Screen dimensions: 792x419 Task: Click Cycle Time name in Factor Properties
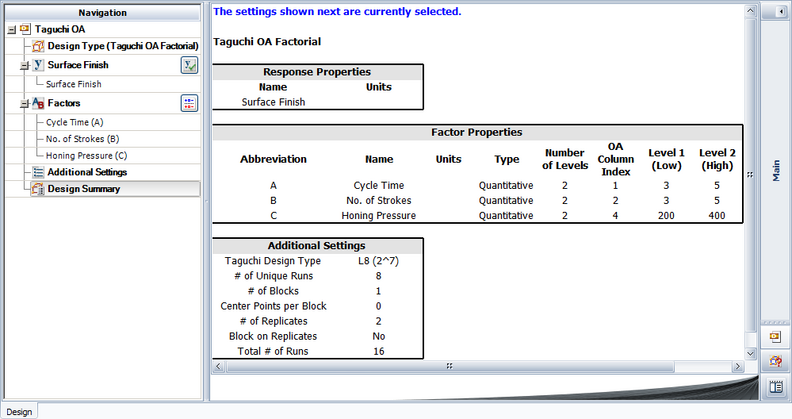pos(379,185)
